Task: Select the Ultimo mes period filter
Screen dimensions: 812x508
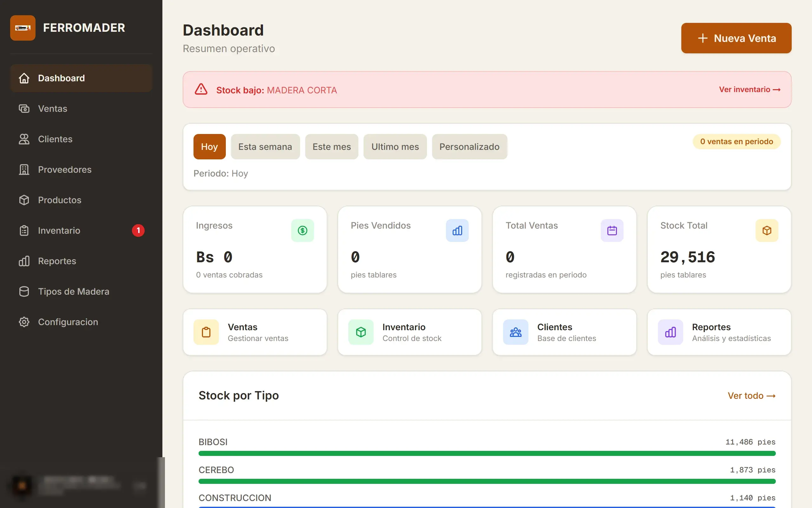Action: tap(395, 147)
